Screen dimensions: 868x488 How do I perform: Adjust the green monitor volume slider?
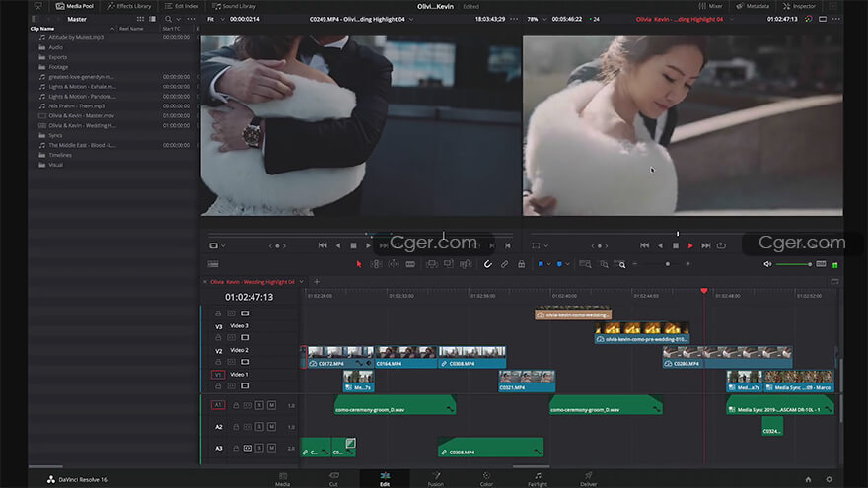(793, 264)
